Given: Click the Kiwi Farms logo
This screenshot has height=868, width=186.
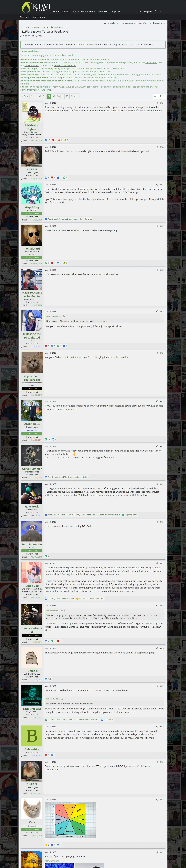Looking at the screenshot, I should [36, 7].
